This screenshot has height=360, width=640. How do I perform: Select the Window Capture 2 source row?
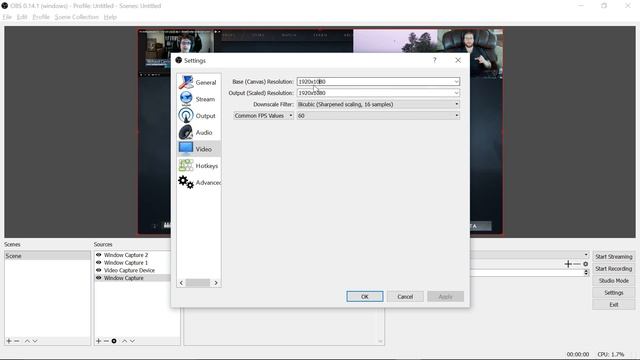coord(132,255)
